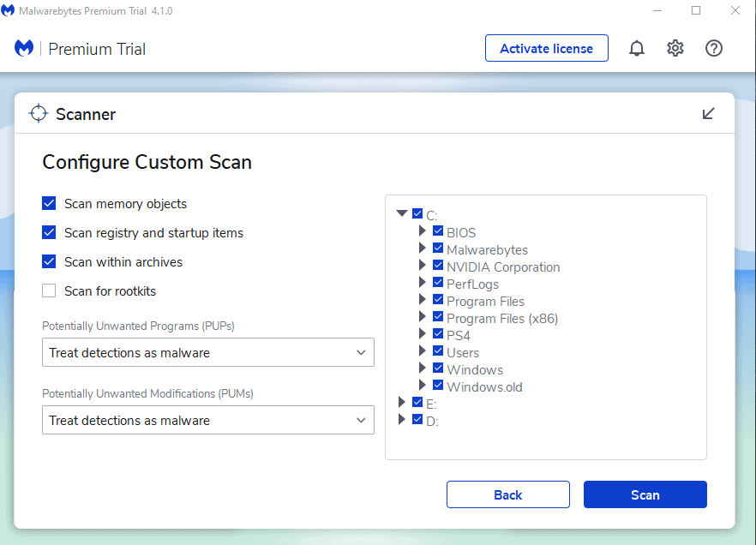Select the NVIDIA Corporation tree label
Viewport: 756px width, 545px height.
(x=503, y=267)
